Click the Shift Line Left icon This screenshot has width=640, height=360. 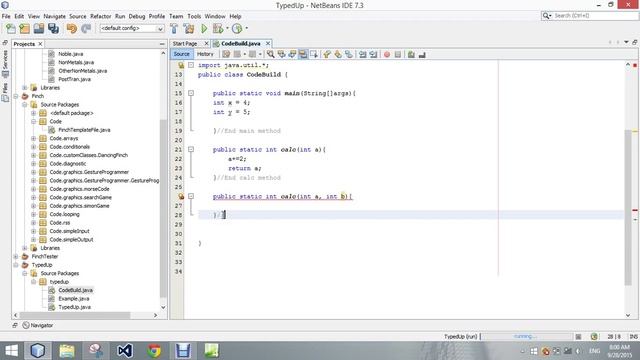[x=362, y=54]
